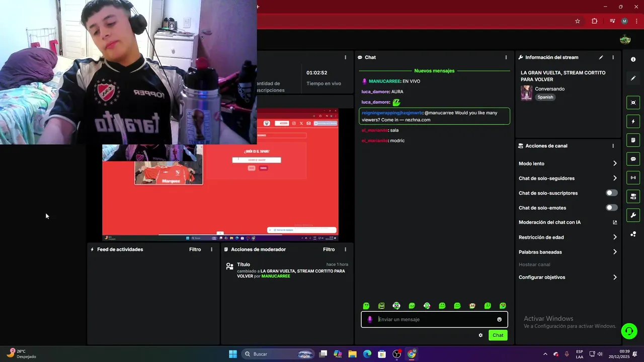Click Moderación del chat con IA
The image size is (644, 362).
549,222
